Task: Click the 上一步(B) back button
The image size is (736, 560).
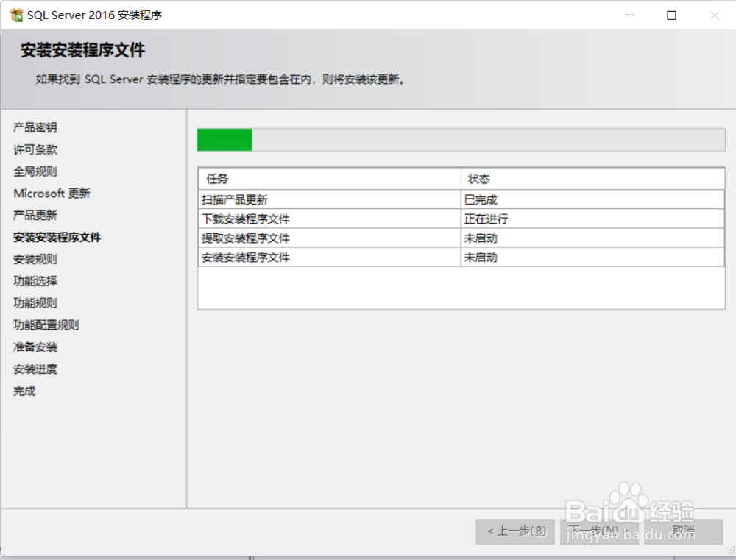Action: 515,531
